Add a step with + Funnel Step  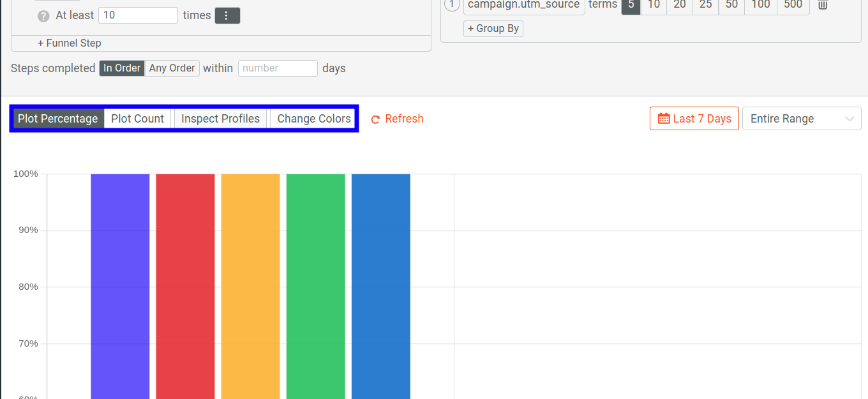70,43
